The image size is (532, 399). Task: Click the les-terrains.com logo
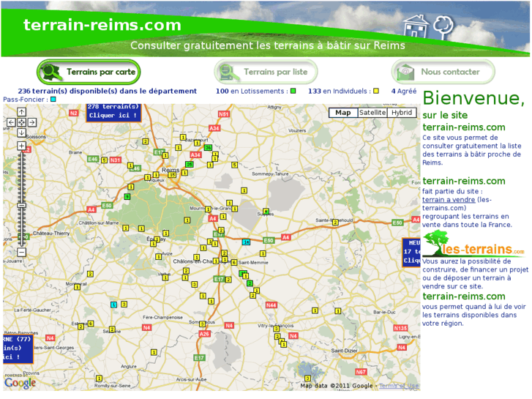point(473,245)
